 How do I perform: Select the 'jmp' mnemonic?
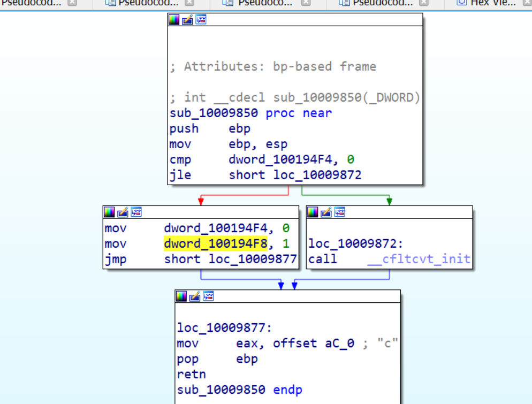[x=116, y=259]
